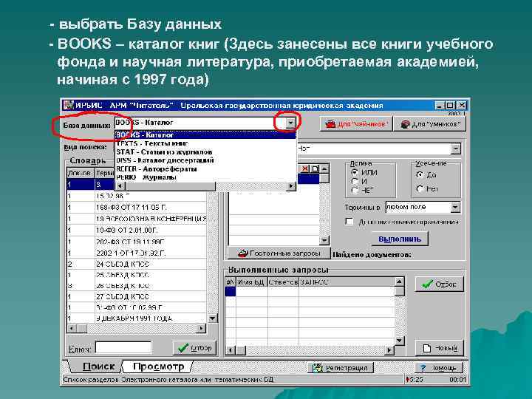Screen dimensions: 532x399
Task: Select dictionary row '27 СЪЕЗД КПСС'
Action: coord(137,296)
